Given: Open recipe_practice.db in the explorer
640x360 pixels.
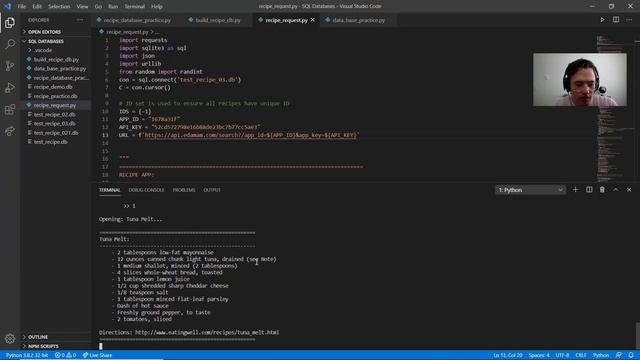Looking at the screenshot, I should coord(55,96).
